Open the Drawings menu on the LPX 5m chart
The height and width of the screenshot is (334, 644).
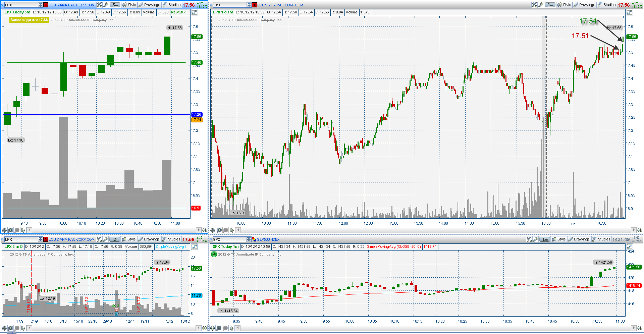pos(149,5)
